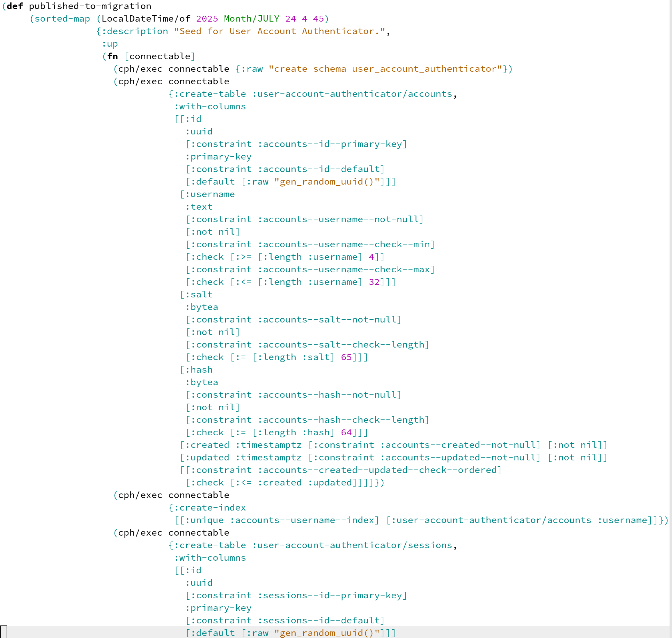Click :accounts--updated--not-null constraint name
672x638 pixels.
pyautogui.click(x=458, y=458)
